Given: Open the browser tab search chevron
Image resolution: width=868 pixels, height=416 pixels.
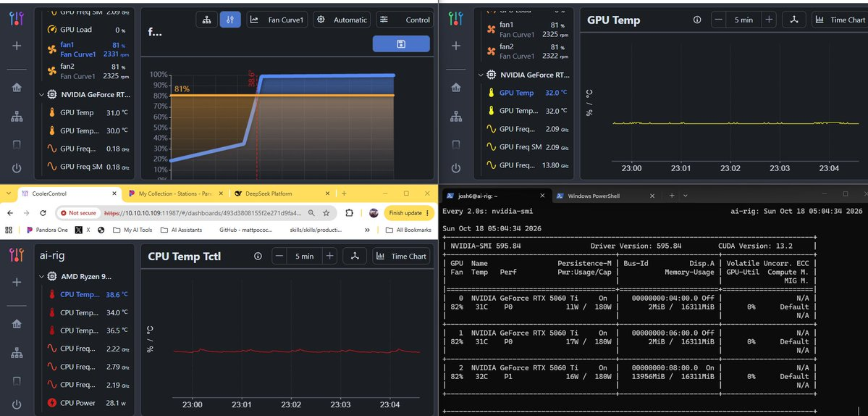Looking at the screenshot, I should pos(8,194).
